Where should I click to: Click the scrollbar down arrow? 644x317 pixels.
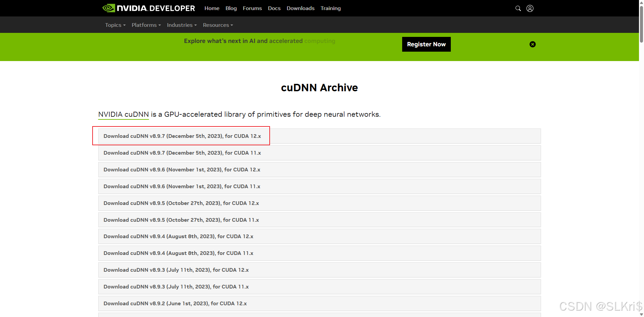pyautogui.click(x=641, y=314)
